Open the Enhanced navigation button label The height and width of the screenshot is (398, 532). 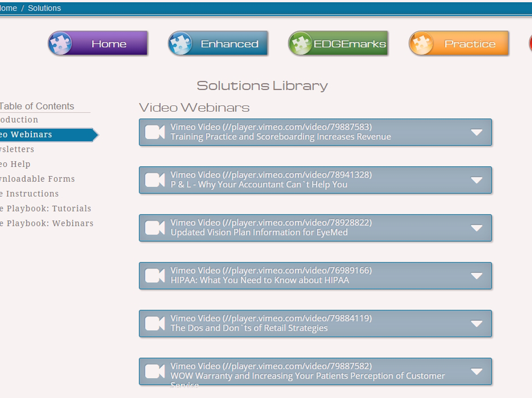[230, 44]
